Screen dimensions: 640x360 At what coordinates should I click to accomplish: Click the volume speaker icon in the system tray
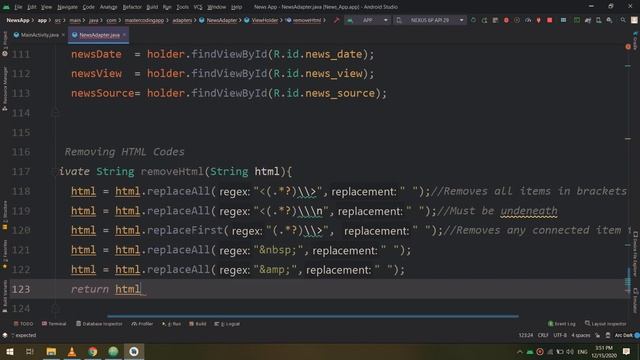click(x=570, y=352)
